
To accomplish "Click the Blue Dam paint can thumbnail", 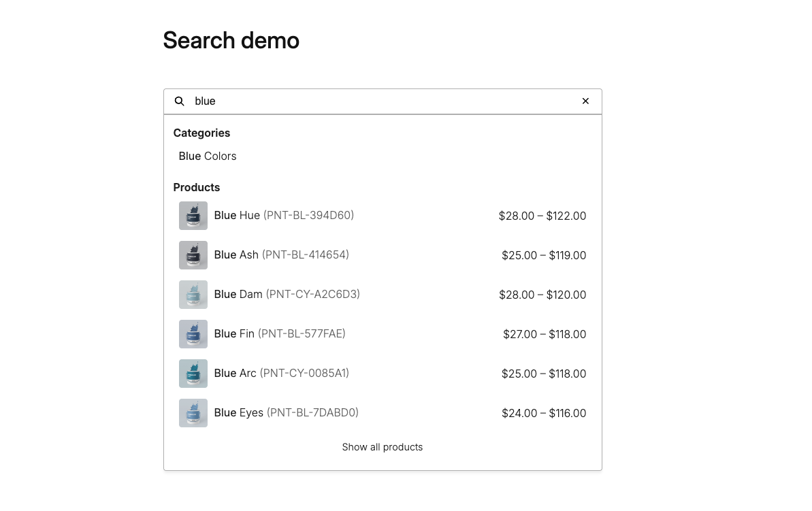I will (193, 295).
